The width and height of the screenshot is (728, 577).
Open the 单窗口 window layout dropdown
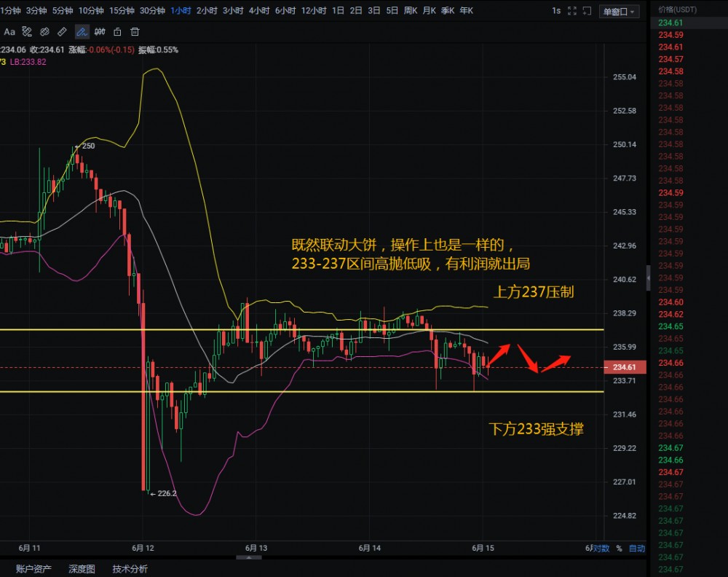(619, 11)
